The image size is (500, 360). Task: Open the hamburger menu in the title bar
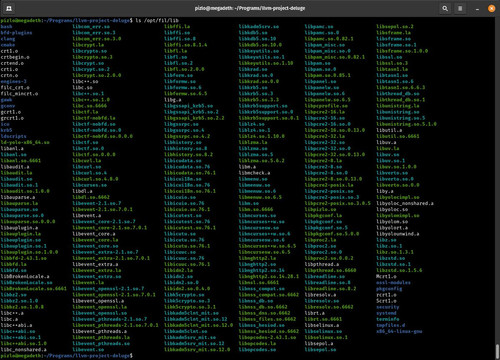[460, 8]
